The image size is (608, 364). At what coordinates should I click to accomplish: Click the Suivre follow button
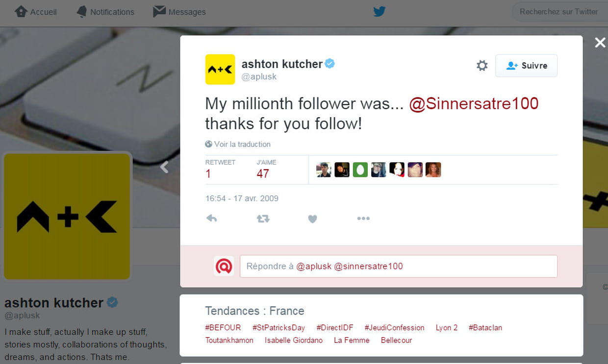coord(526,66)
